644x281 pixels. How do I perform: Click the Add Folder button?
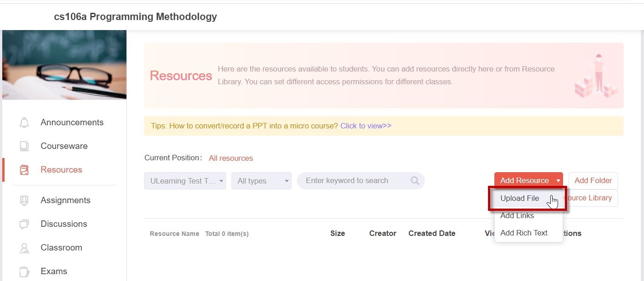[593, 181]
